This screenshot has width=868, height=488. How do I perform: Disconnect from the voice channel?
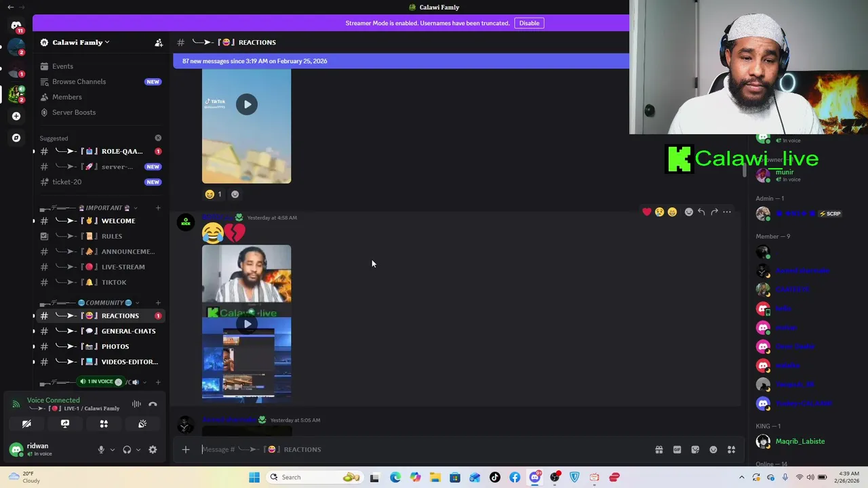point(153,404)
